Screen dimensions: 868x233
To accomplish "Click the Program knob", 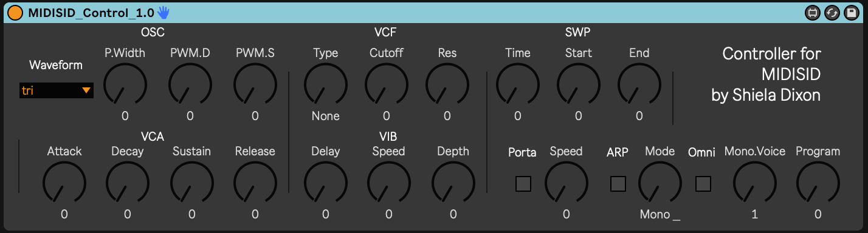I will 818,183.
